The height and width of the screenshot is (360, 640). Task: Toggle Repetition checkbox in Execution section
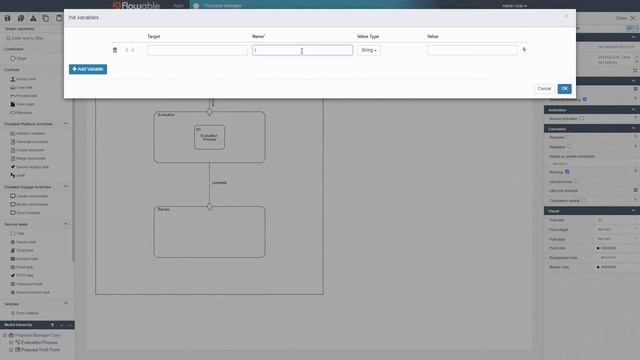click(569, 147)
